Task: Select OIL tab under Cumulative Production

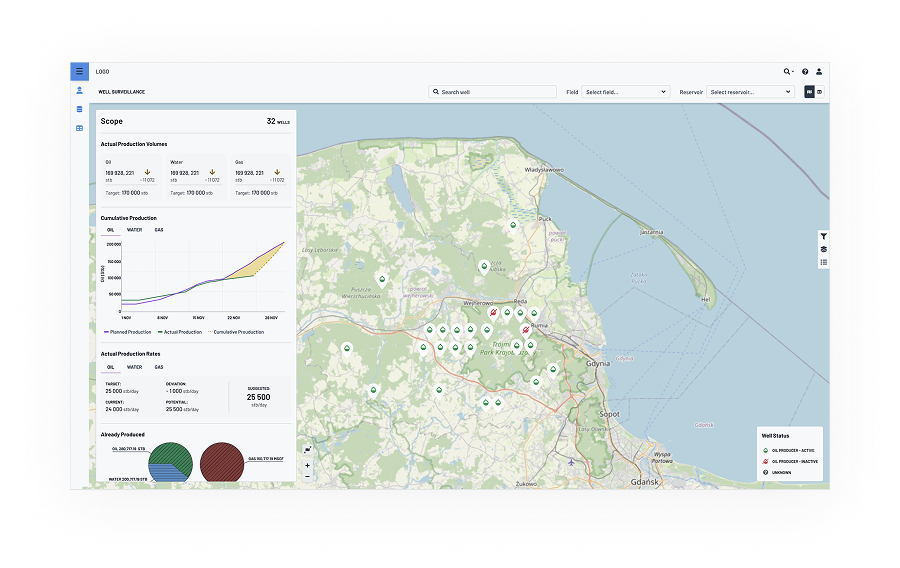Action: click(110, 230)
